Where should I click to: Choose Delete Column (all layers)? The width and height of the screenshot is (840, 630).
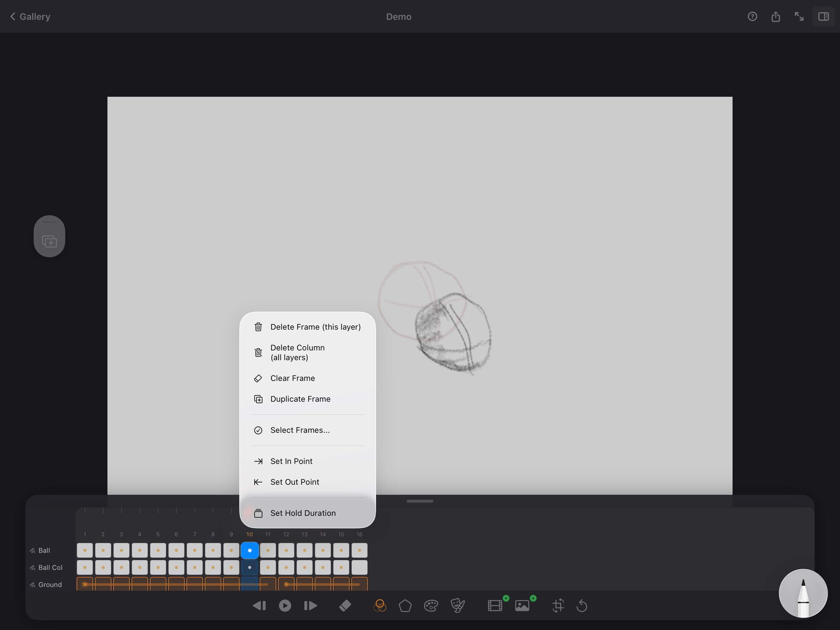click(308, 353)
